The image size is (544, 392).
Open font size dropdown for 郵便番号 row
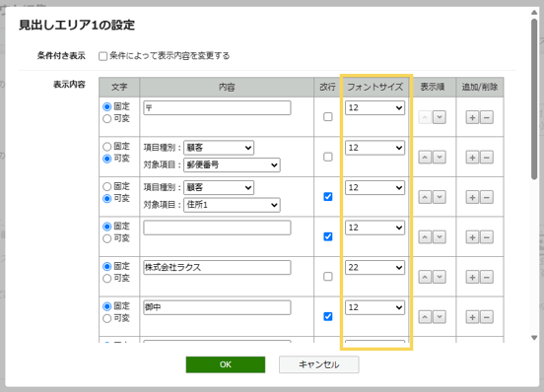click(x=374, y=148)
